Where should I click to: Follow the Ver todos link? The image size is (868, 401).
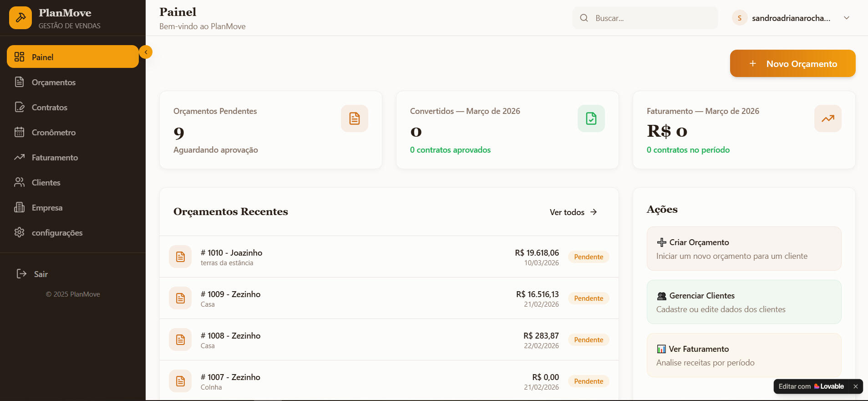coord(573,212)
